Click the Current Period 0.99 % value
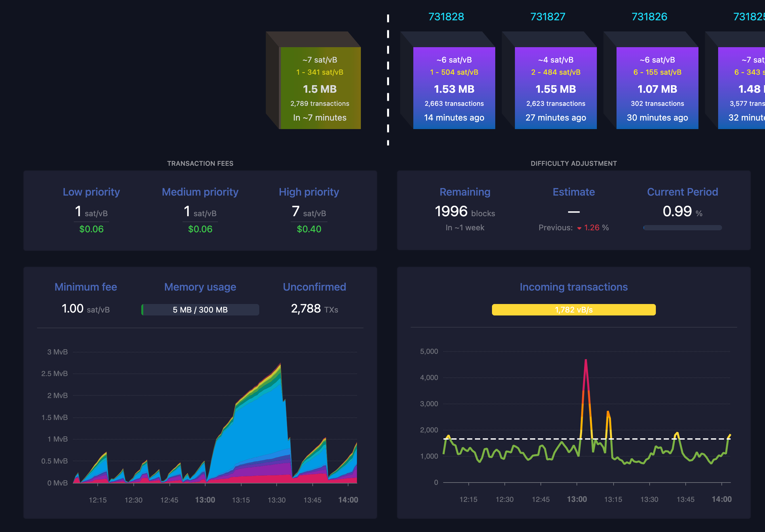The height and width of the screenshot is (532, 765). [682, 211]
